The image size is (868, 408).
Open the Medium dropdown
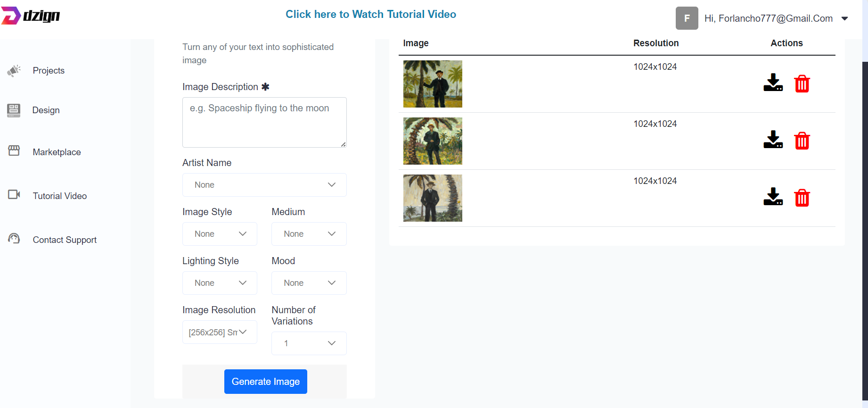coord(309,234)
